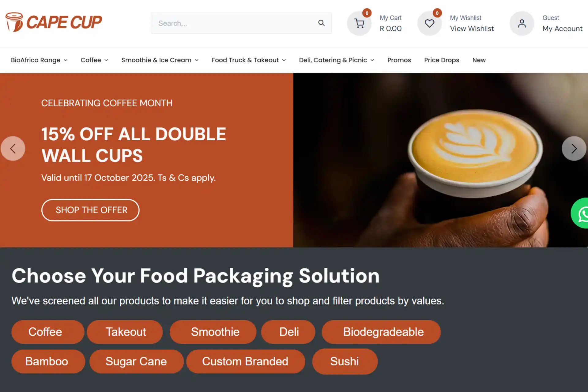Viewport: 588px width, 392px height.
Task: Pick the Sugar Cane packaging button
Action: click(136, 361)
